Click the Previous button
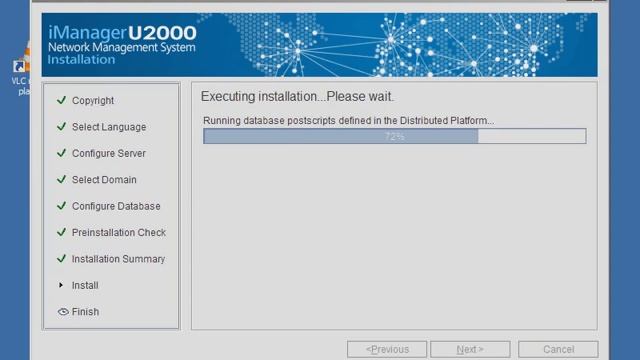 click(387, 349)
